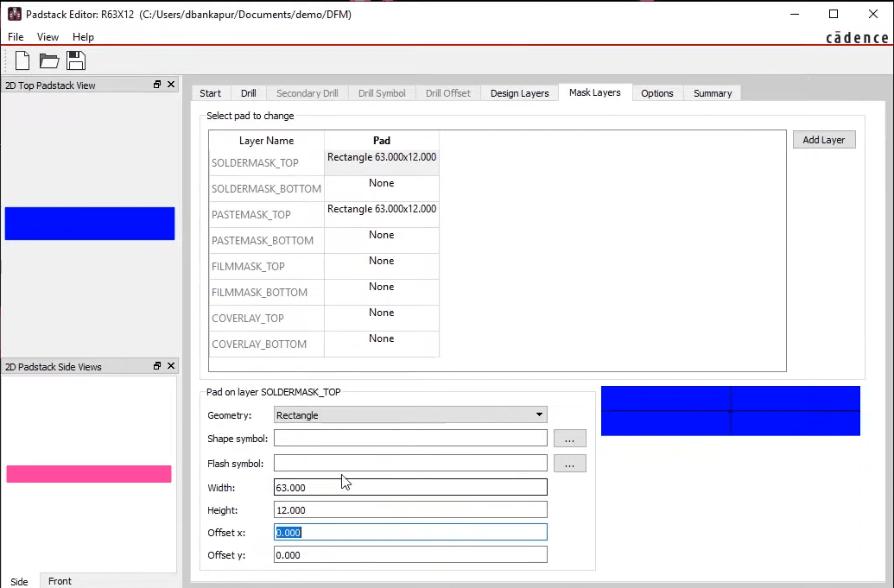Click the SOLDERMASK_TOP layer name
The image size is (894, 588).
click(x=255, y=163)
